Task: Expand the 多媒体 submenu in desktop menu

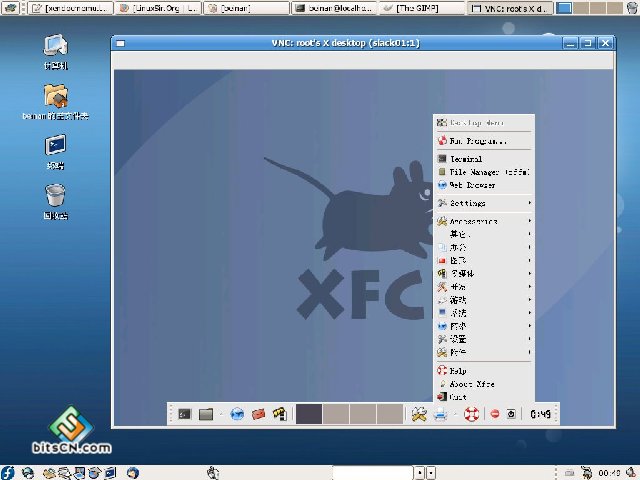Action: click(484, 273)
